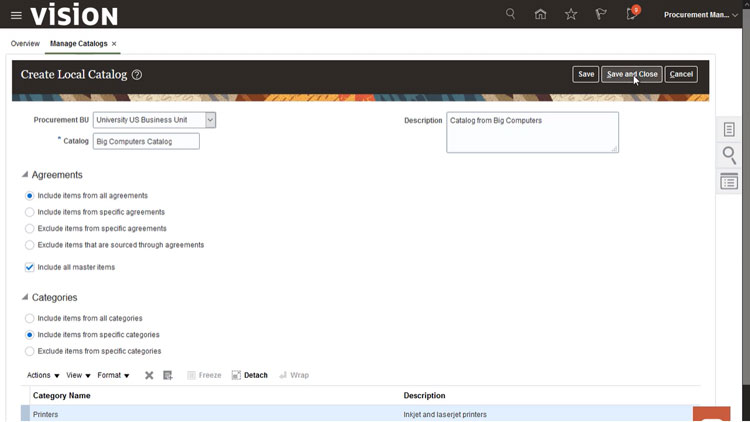Viewport: 750px width, 422px height.
Task: Switch to the Overview tab
Action: point(25,44)
